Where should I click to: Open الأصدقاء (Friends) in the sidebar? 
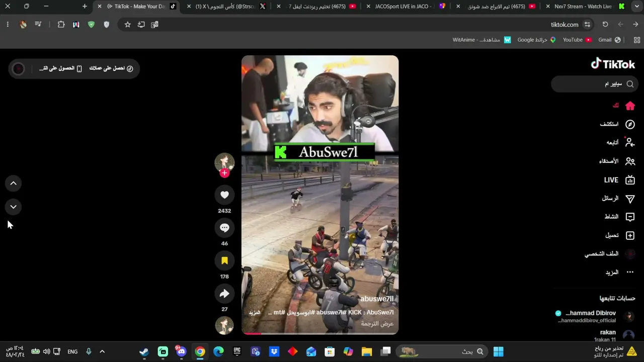[617, 161]
